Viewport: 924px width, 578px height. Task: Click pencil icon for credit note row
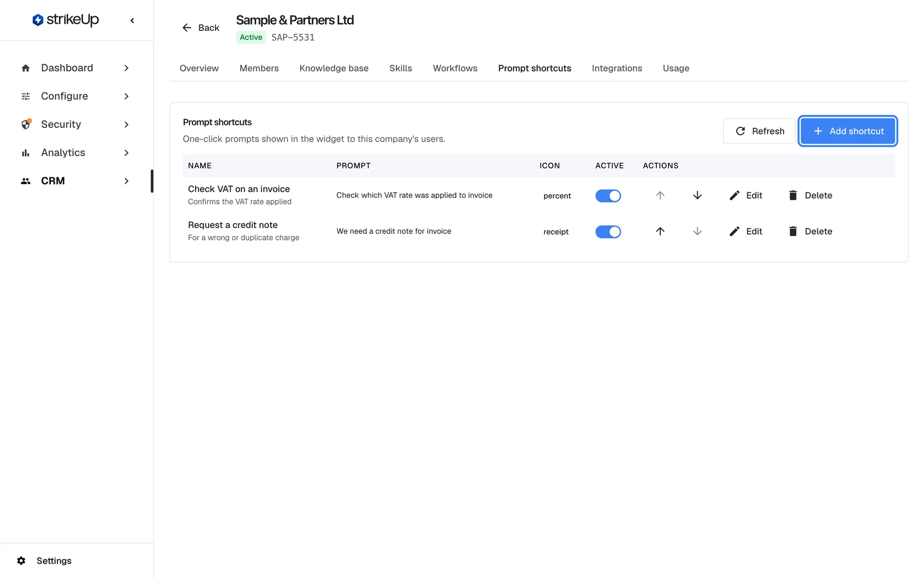[735, 231]
